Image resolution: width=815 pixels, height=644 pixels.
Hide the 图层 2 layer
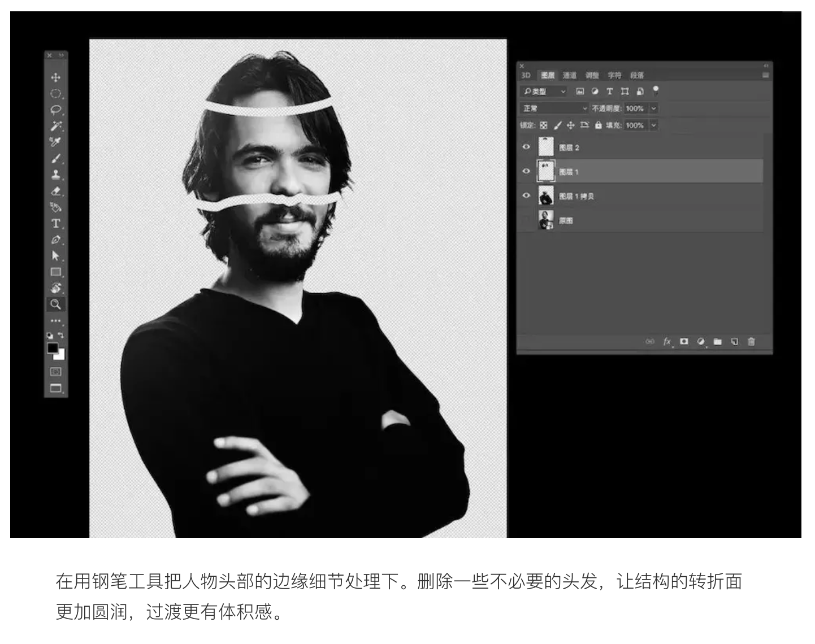tap(526, 147)
